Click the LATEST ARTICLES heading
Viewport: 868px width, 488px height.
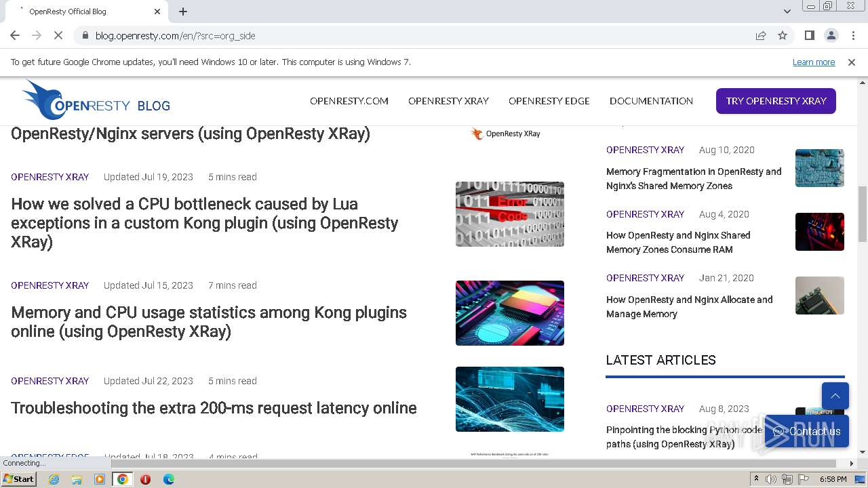(x=661, y=360)
